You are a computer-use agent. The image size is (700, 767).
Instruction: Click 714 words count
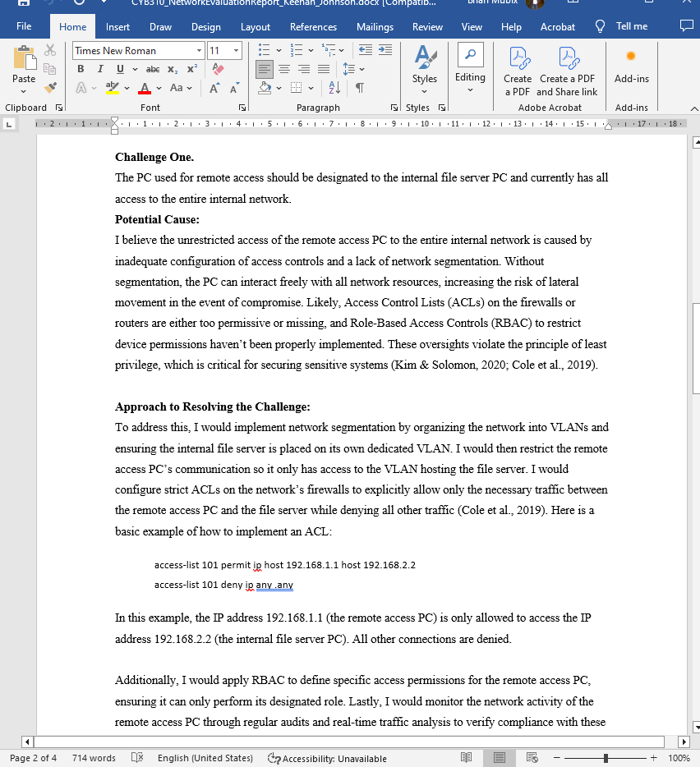coord(94,758)
